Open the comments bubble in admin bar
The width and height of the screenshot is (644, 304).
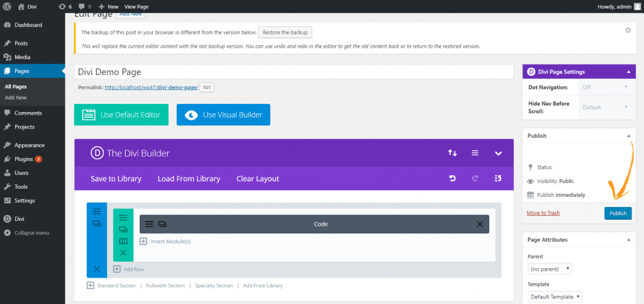(x=85, y=6)
